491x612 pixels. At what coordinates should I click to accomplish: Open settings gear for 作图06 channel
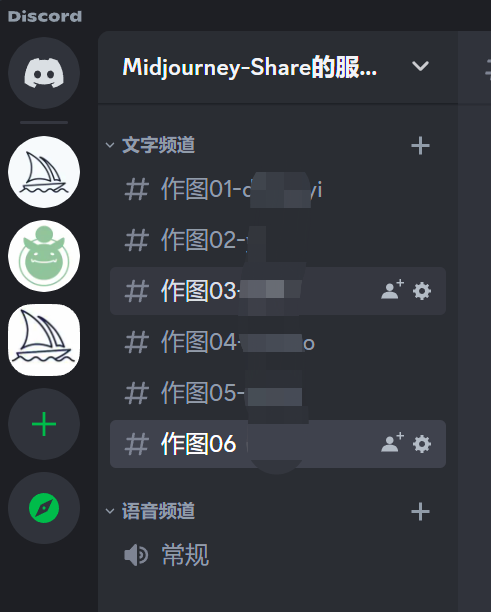click(422, 444)
